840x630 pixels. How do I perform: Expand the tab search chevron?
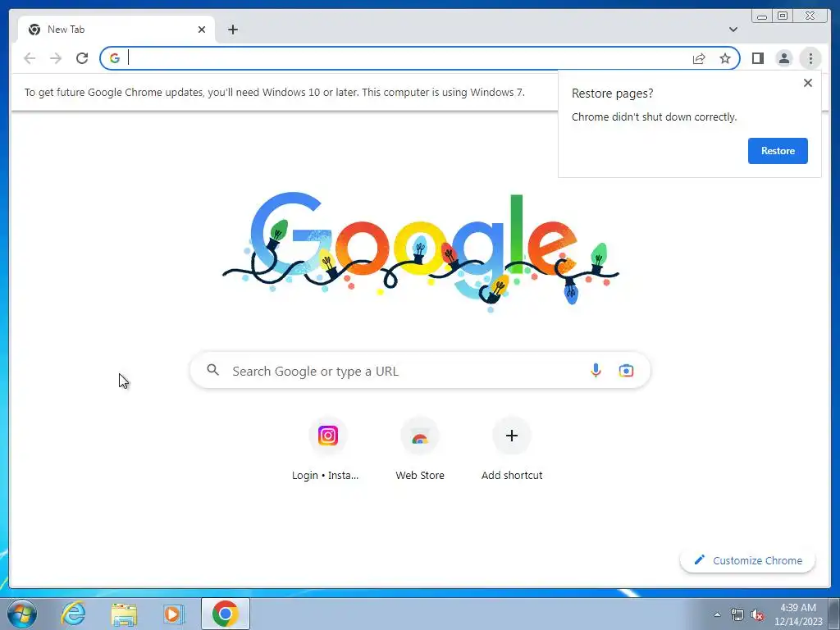coord(733,30)
